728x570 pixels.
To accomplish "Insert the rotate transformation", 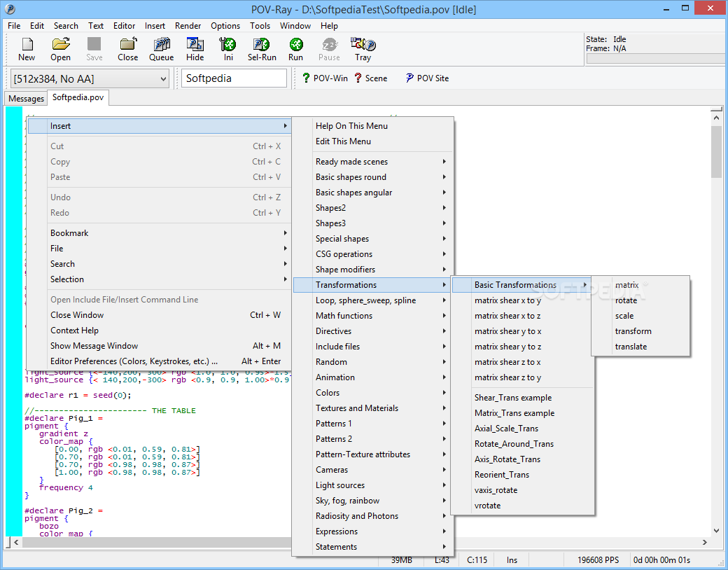I will (x=640, y=300).
